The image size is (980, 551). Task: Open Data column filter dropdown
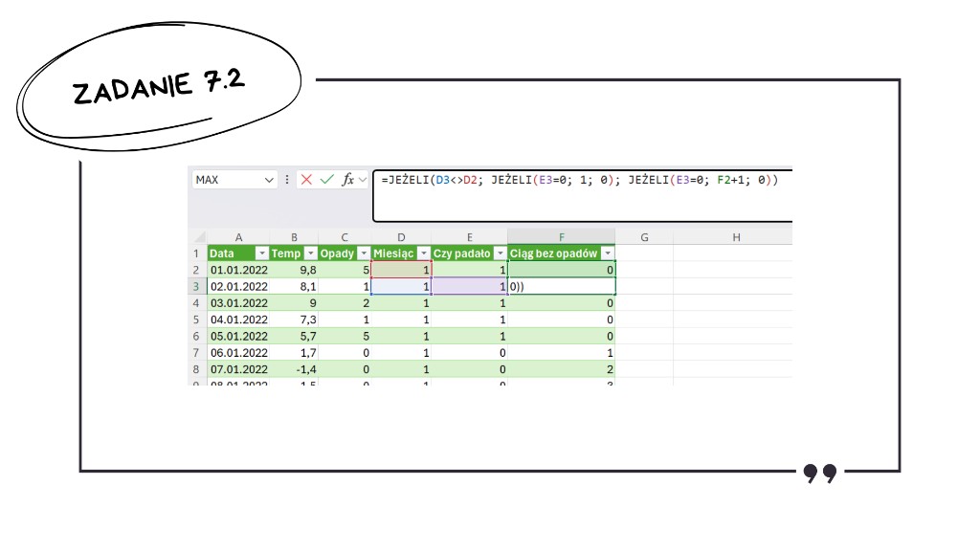coord(262,253)
